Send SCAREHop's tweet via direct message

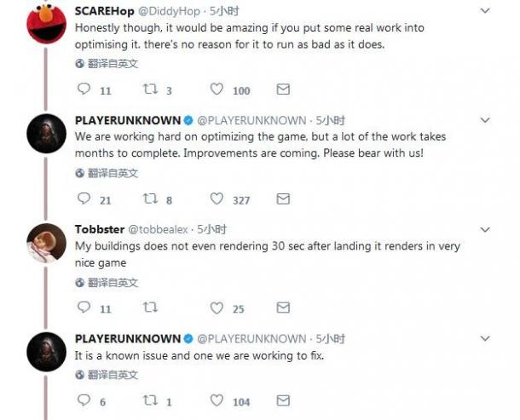(x=283, y=89)
